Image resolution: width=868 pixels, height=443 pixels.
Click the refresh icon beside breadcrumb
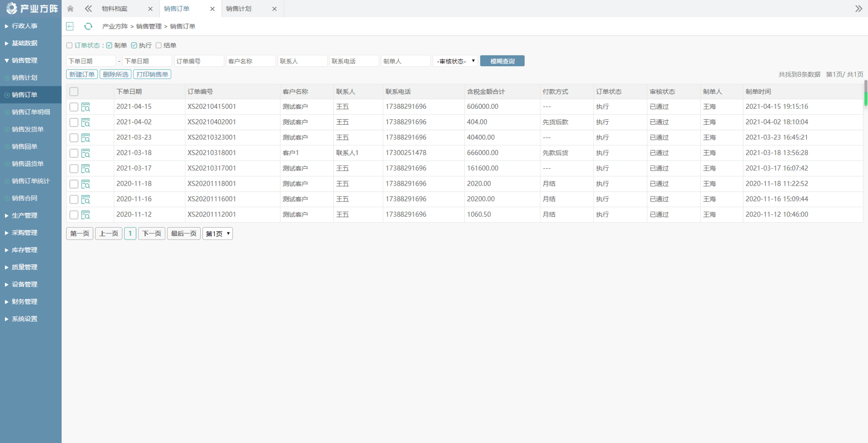88,27
